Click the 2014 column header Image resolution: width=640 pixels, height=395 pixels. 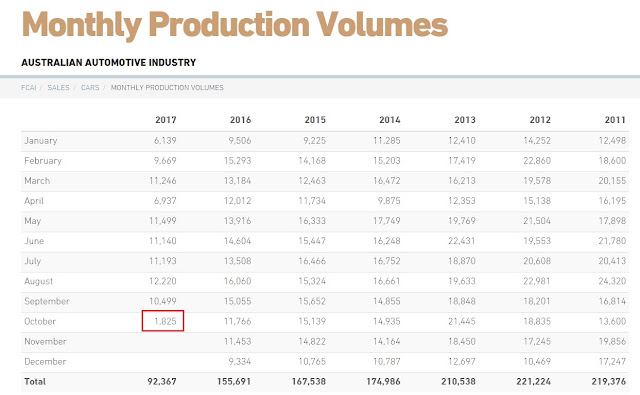(390, 120)
